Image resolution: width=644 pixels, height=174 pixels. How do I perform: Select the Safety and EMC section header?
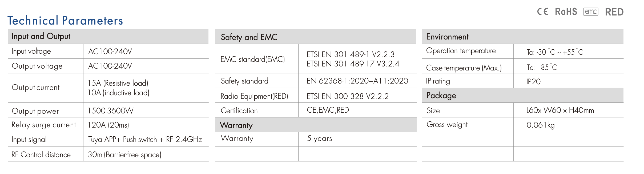tap(249, 37)
